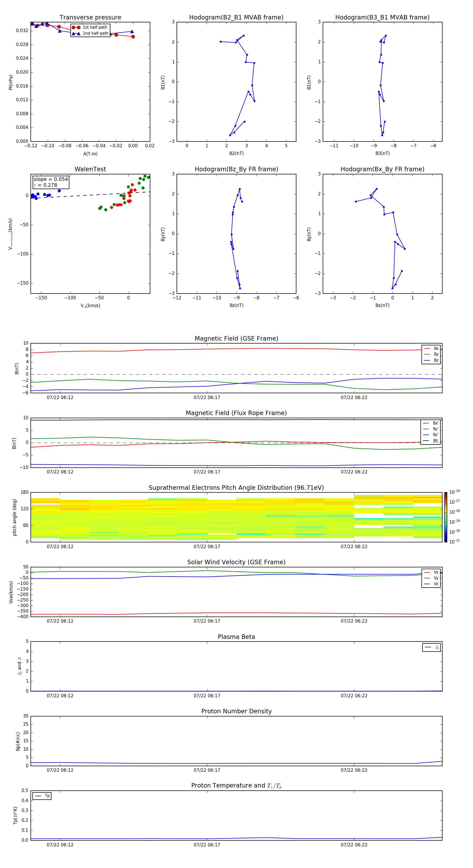The width and height of the screenshot is (473, 868).
Task: Select the "Np(#/cc)" axis label
Action: point(18,741)
